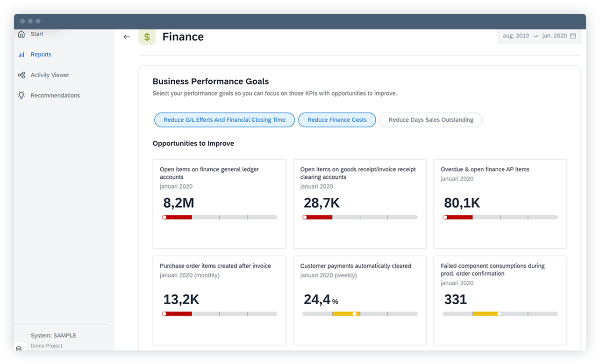This screenshot has width=600, height=364.
Task: Enable the Reduce Days Sales Outstanding goal
Action: point(430,120)
